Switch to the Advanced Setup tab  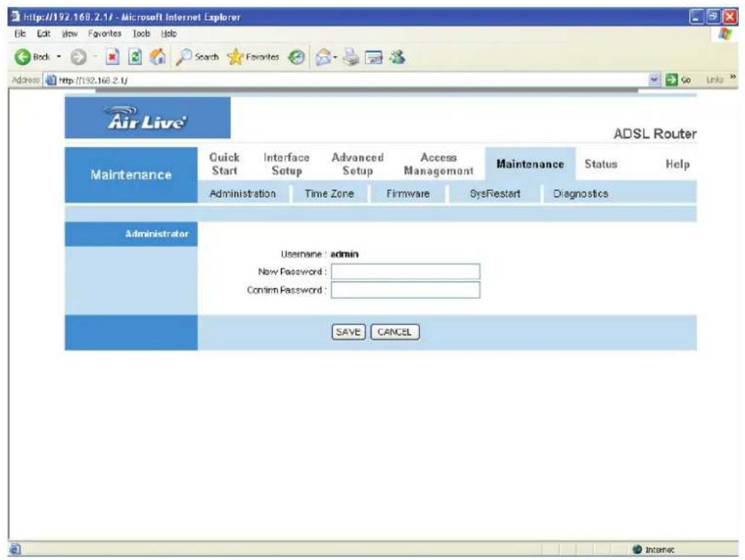(358, 164)
